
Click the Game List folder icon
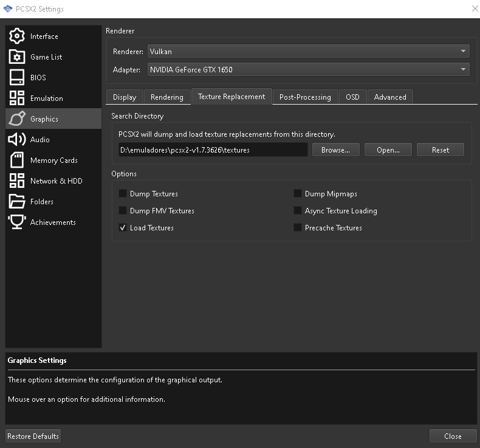coord(17,57)
